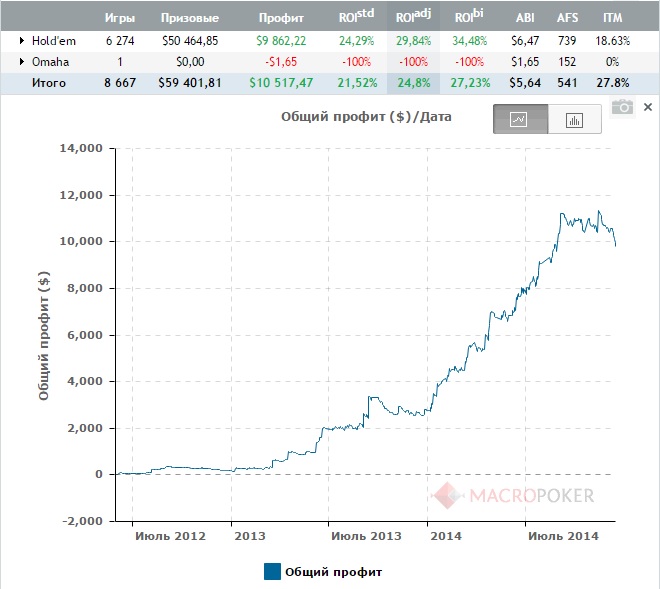Click the Итого totals row label
The width and height of the screenshot is (660, 589).
[47, 83]
